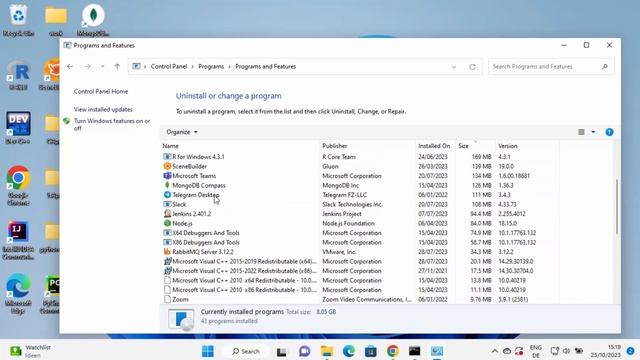This screenshot has width=640, height=360.
Task: Click the program list vertical scrollbar
Action: (616, 207)
